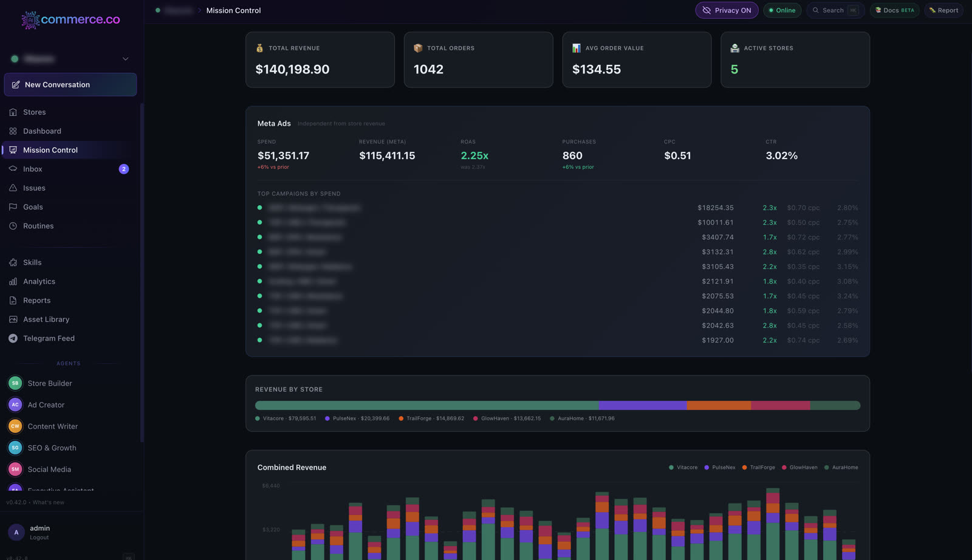Go to the Dashboard page
Image resolution: width=972 pixels, height=560 pixels.
[70, 131]
